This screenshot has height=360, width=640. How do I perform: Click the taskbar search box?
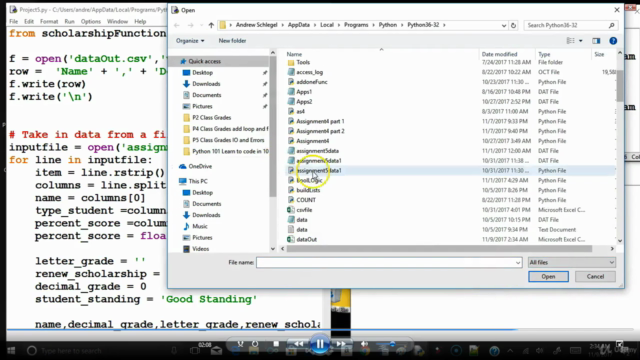[71, 351]
